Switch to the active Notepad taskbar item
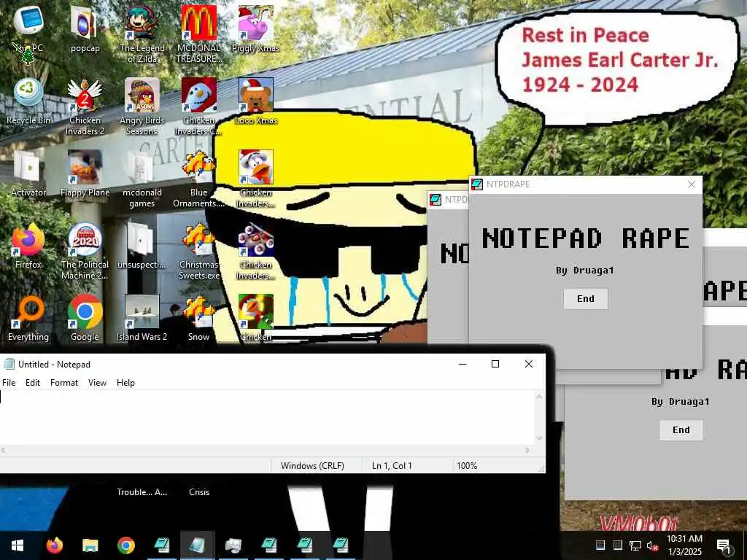 point(197,545)
